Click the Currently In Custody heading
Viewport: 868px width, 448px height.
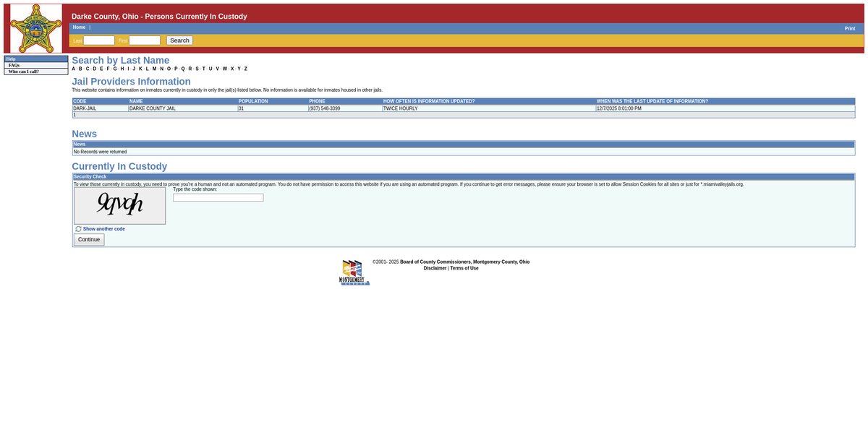coord(119,166)
